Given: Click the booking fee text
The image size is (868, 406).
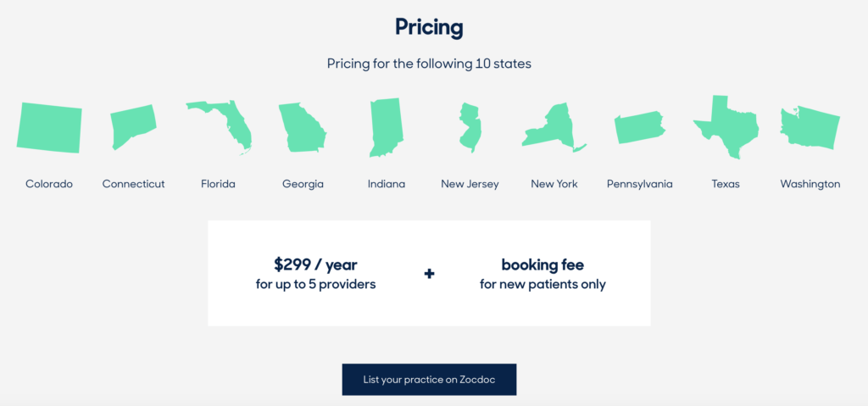Looking at the screenshot, I should point(542,264).
